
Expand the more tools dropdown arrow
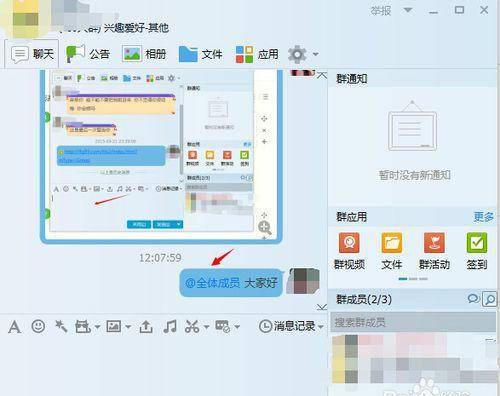coord(237,327)
